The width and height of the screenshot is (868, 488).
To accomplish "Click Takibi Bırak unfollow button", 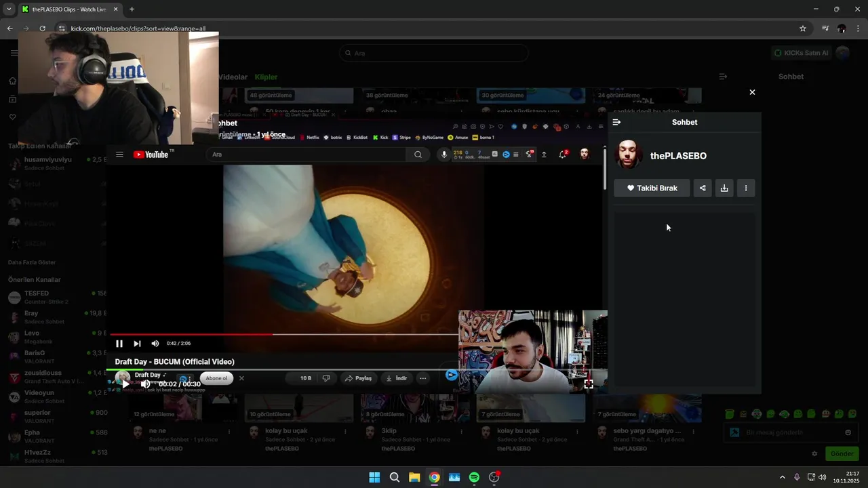I will [652, 188].
